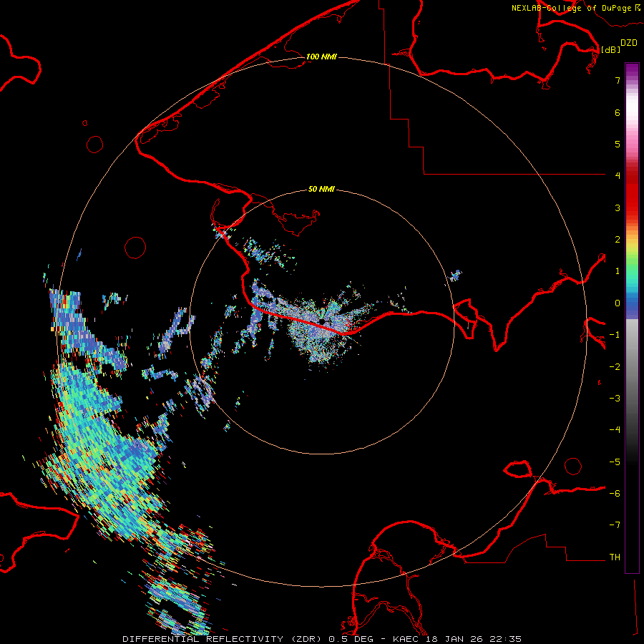Viewport: 644px width, 644px height.
Task: Click the NEXLAB-College of DuPage credit text
Action: [x=571, y=8]
